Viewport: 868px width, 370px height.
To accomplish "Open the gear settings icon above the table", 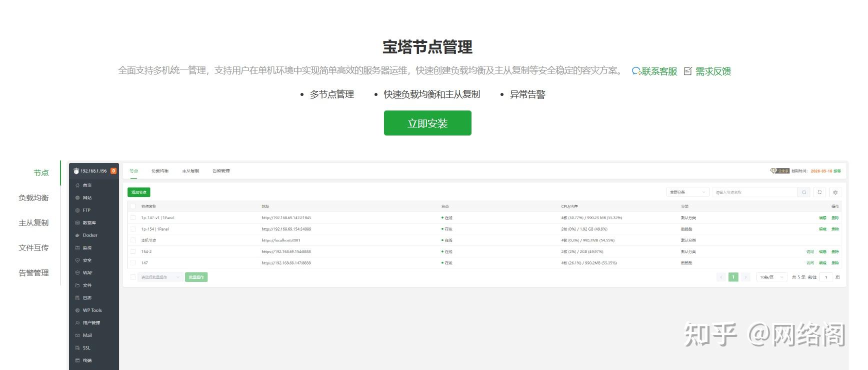I will [x=835, y=192].
